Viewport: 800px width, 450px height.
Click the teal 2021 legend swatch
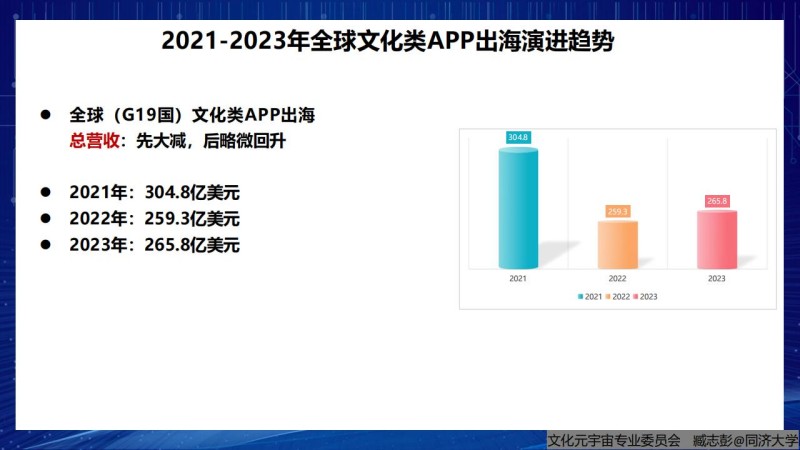tap(580, 296)
